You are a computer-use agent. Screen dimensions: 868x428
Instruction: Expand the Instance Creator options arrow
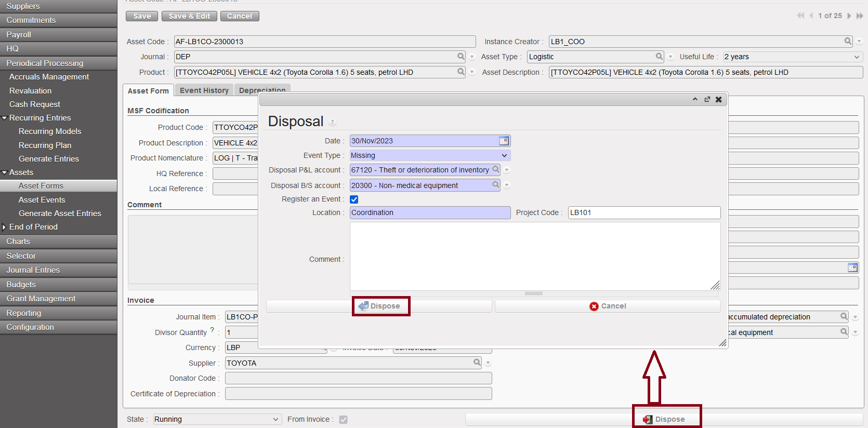[859, 42]
